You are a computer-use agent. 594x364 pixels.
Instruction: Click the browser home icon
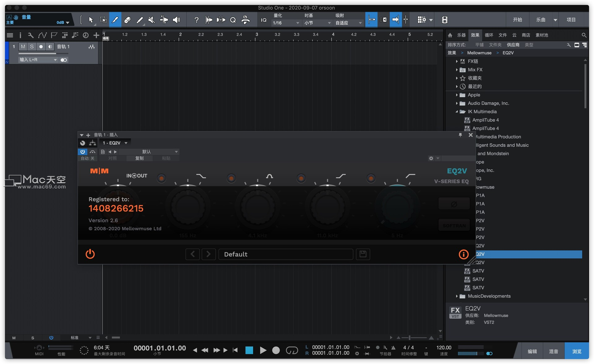[450, 35]
